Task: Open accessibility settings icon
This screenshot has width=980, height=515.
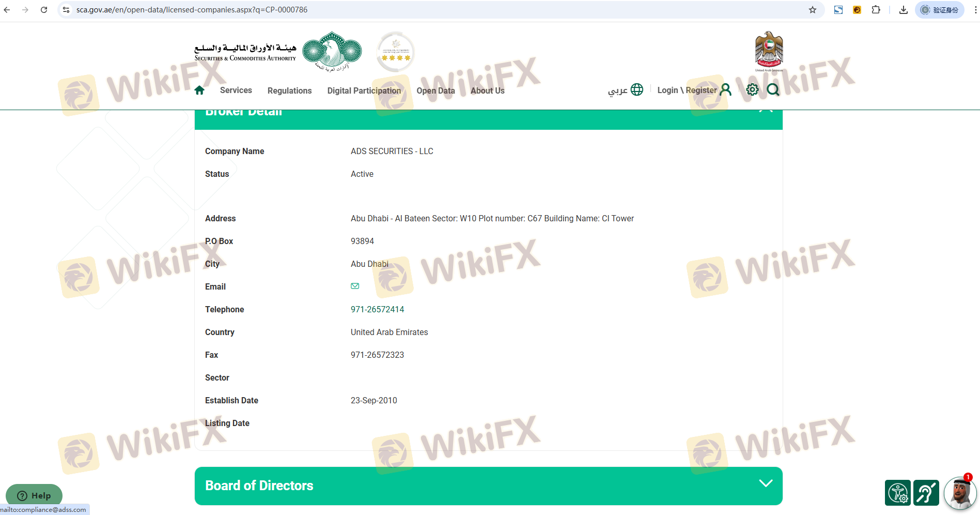Action: (898, 493)
